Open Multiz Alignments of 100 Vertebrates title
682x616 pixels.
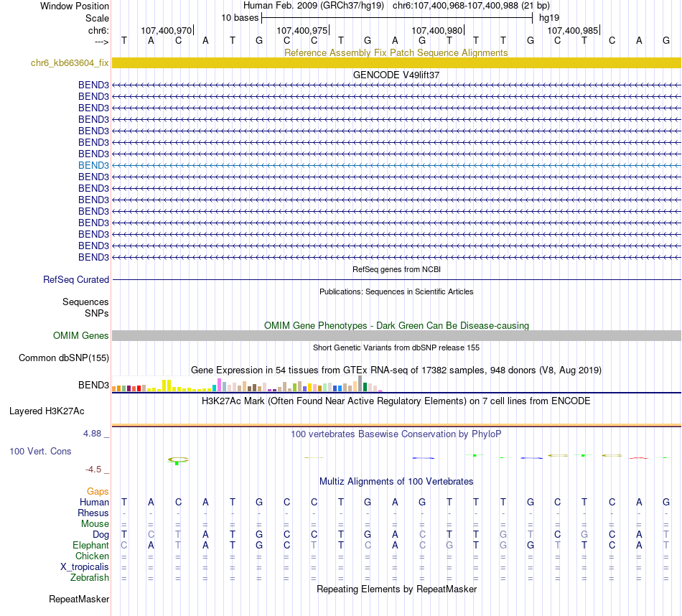click(x=396, y=482)
